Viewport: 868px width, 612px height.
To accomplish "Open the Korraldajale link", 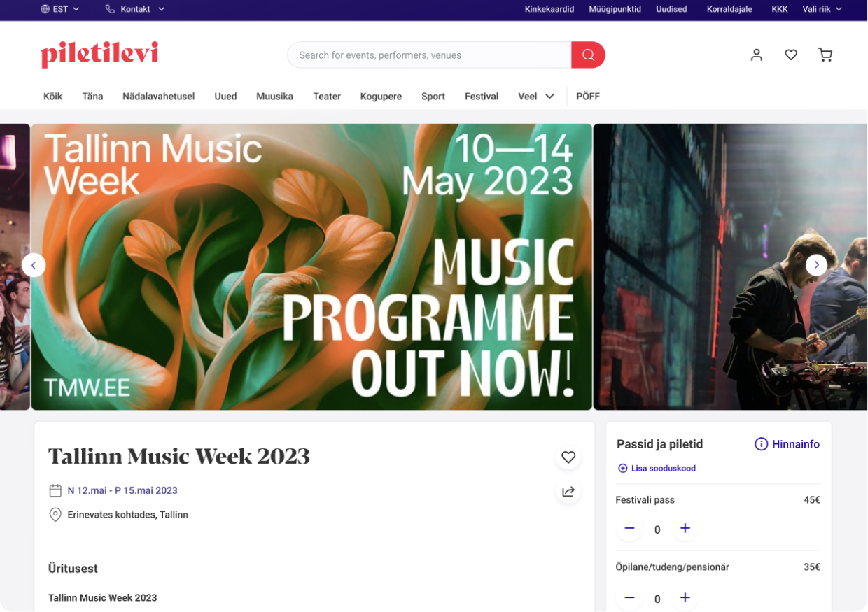I will click(729, 9).
